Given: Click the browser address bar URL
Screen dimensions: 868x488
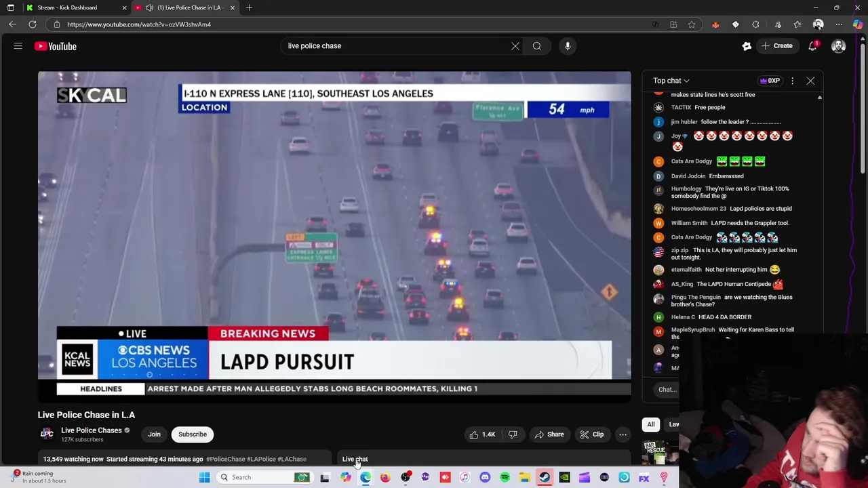Looking at the screenshot, I should (139, 24).
